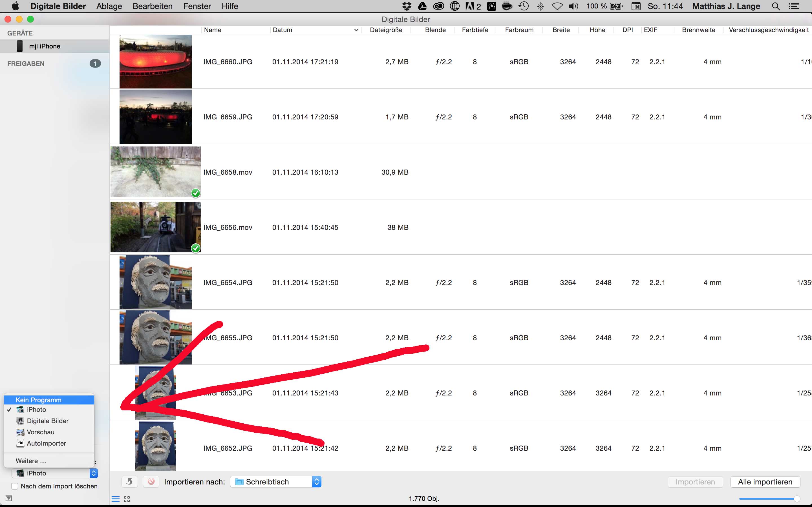Switch to list view icon
812x507 pixels.
(115, 499)
